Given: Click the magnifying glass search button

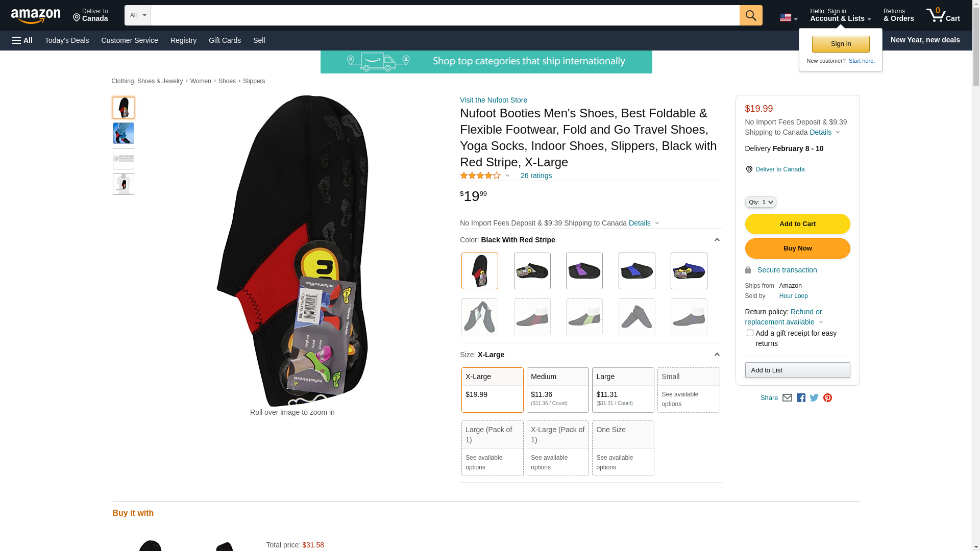Looking at the screenshot, I should [750, 15].
